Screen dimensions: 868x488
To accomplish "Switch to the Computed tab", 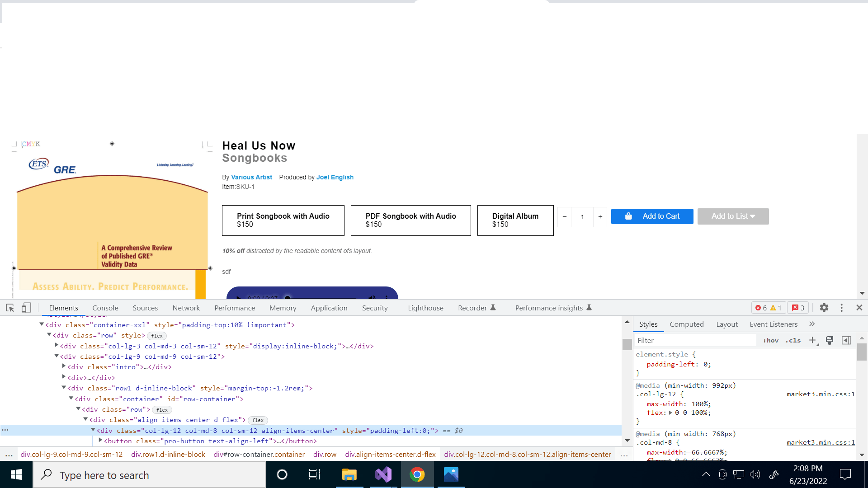I will pos(686,324).
